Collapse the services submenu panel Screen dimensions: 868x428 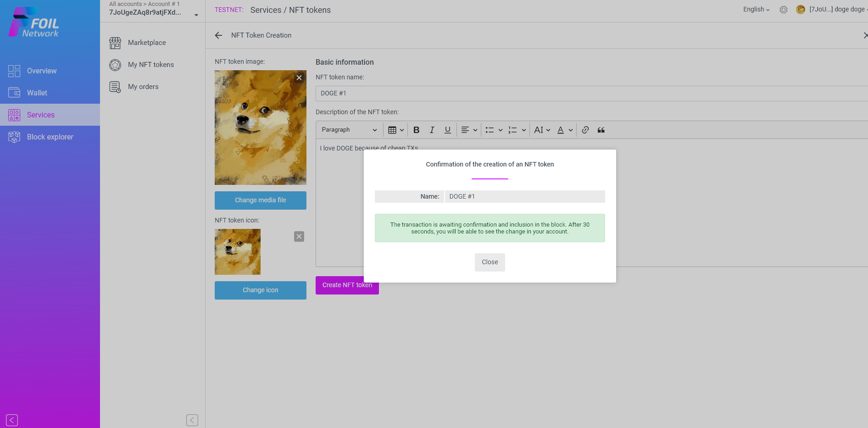click(192, 420)
